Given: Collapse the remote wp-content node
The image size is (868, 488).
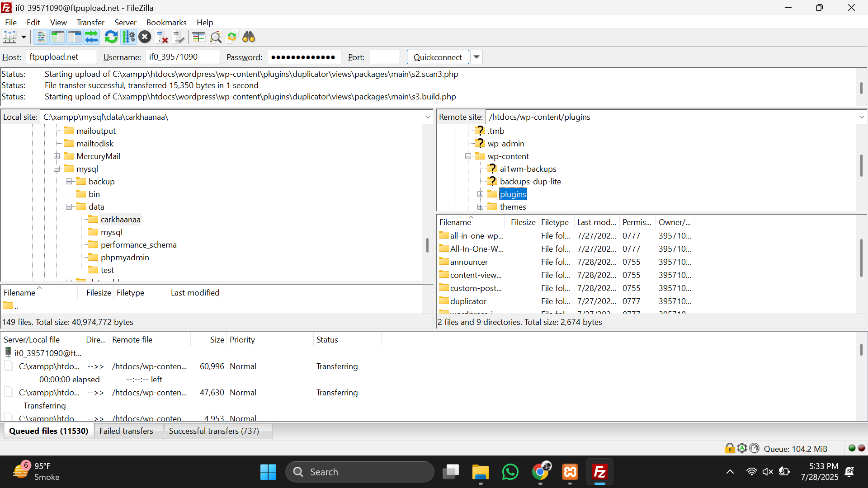Looking at the screenshot, I should (468, 156).
